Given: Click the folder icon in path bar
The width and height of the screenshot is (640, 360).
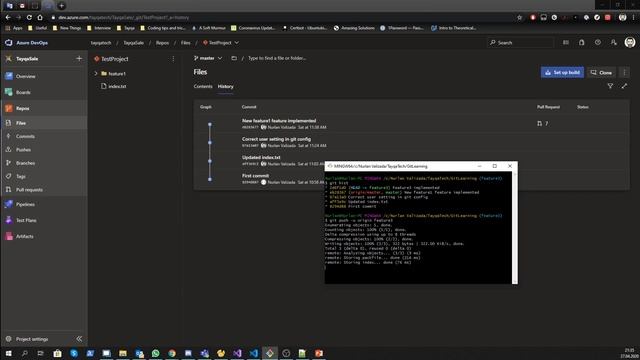Looking at the screenshot, I should [234, 58].
